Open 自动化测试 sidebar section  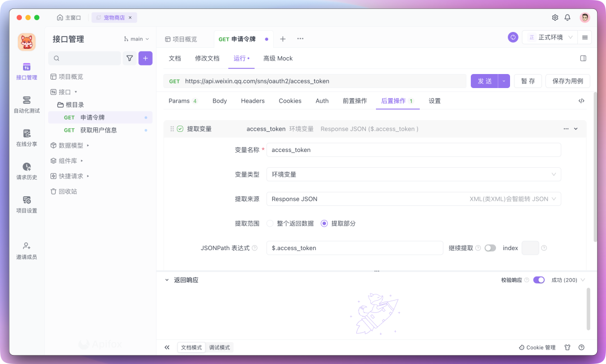(x=27, y=105)
